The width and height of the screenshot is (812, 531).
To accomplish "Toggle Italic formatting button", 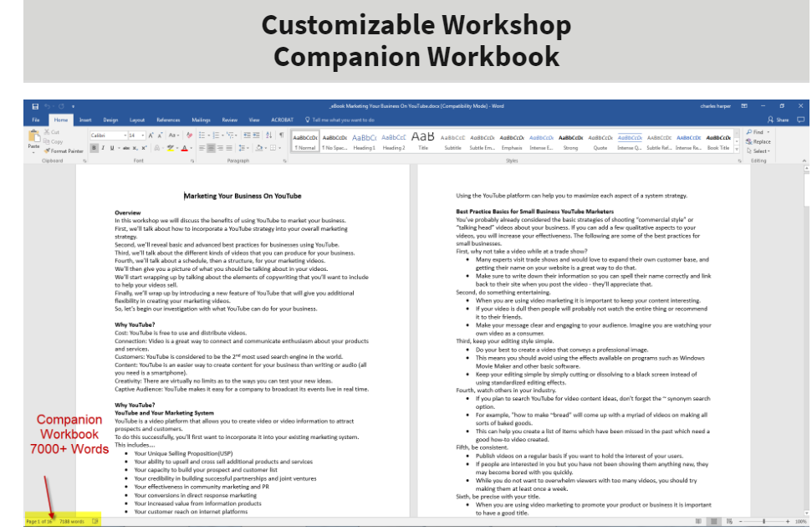I will tap(103, 148).
